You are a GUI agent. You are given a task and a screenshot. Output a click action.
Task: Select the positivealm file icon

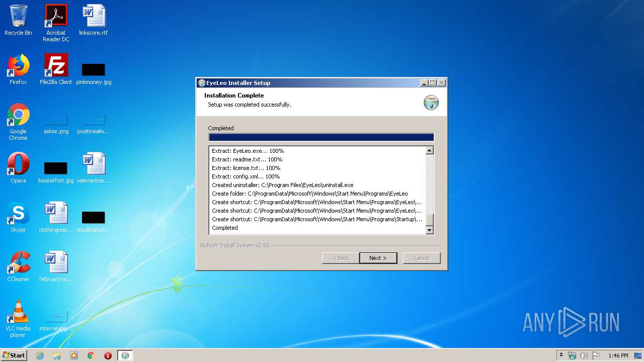pos(94,124)
